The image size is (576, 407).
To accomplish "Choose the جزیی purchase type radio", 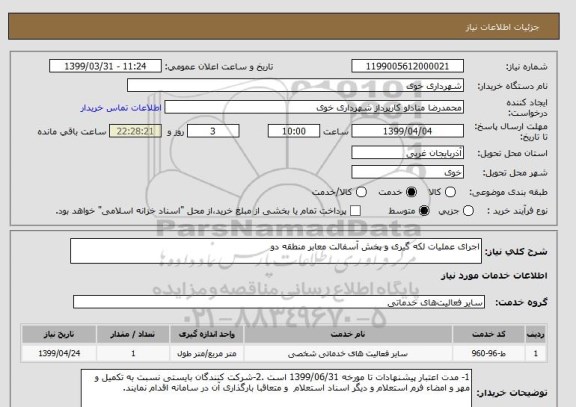I will pyautogui.click(x=468, y=211).
